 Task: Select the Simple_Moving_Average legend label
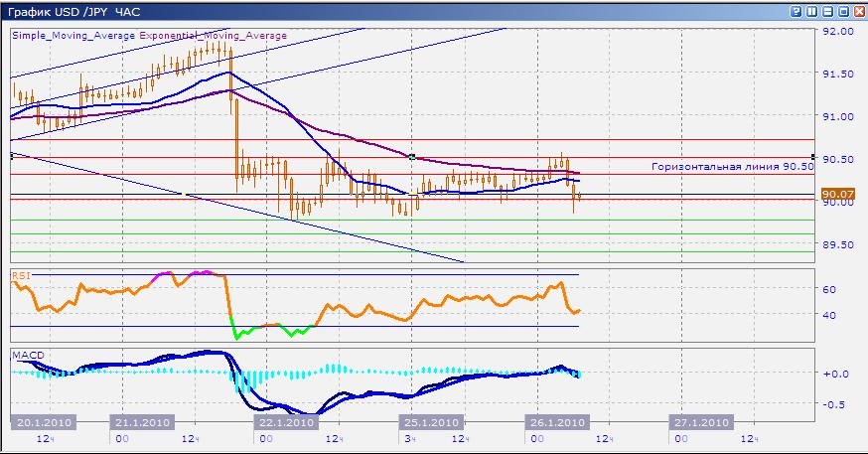tap(73, 36)
